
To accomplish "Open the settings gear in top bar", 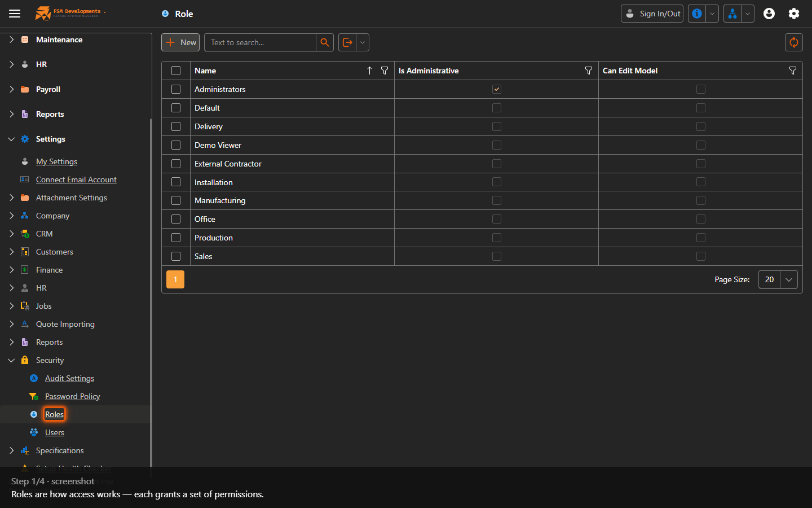I will click(794, 14).
